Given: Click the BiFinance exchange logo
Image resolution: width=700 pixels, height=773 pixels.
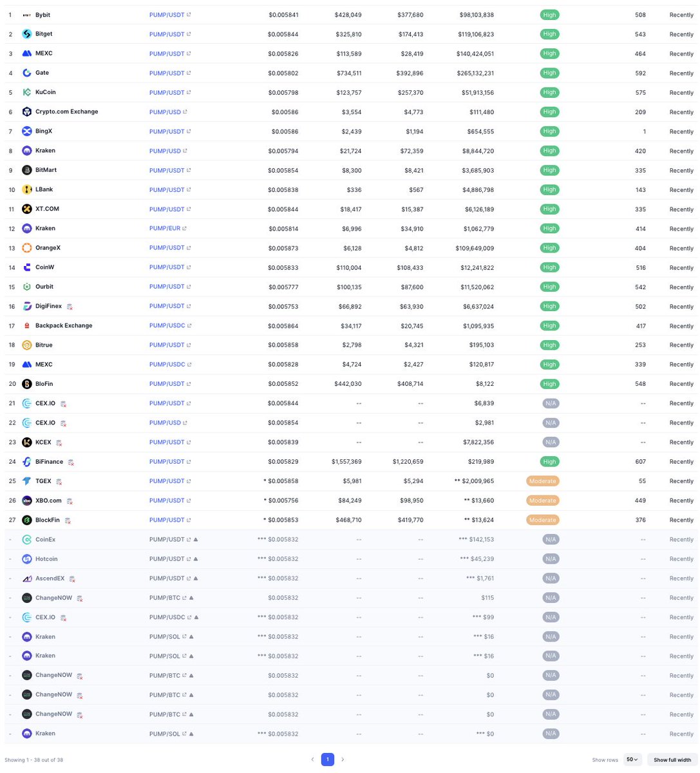Looking at the screenshot, I should [27, 462].
